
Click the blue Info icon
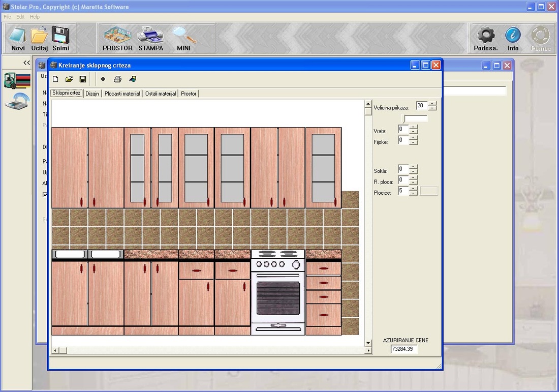point(513,38)
